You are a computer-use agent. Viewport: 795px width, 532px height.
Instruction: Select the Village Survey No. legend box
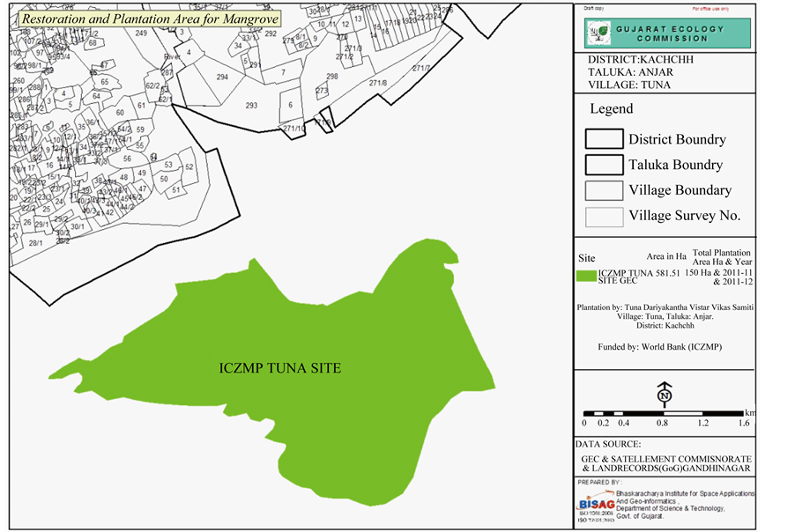(x=604, y=216)
